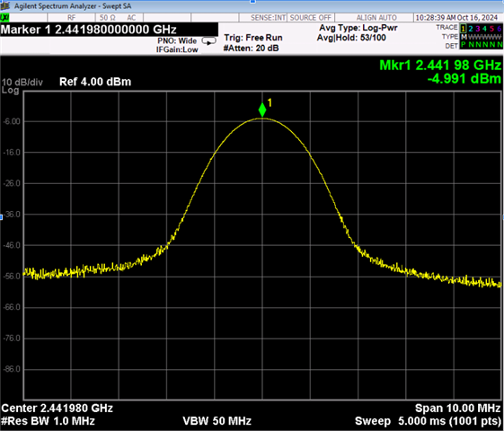
Task: Click the Log scale type label
Action: pos(10,91)
